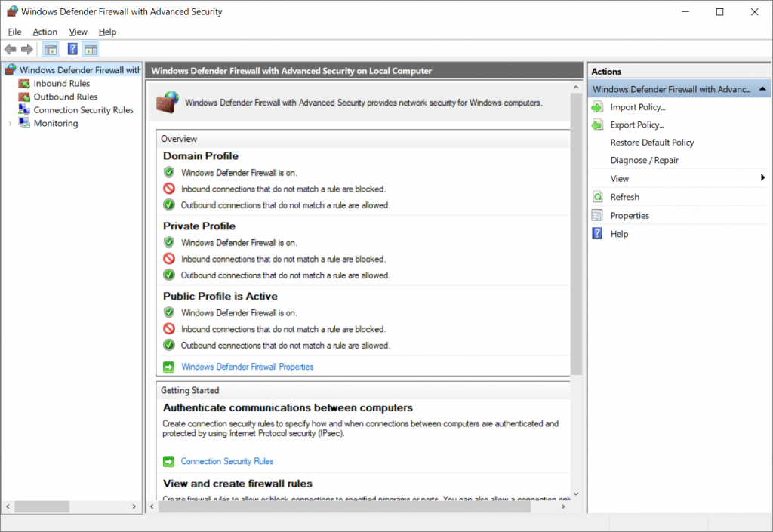Click Export Policy... action
This screenshot has width=773, height=532.
tap(637, 125)
